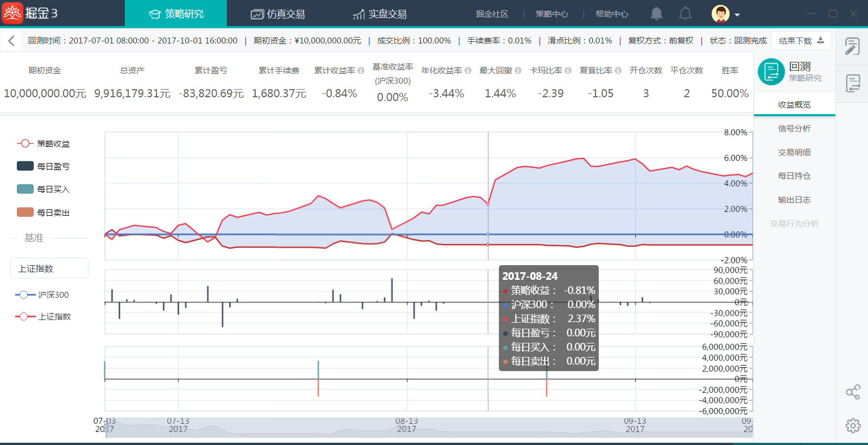The height and width of the screenshot is (445, 868).
Task: Click the timeline range slider left handle
Action: [106, 428]
